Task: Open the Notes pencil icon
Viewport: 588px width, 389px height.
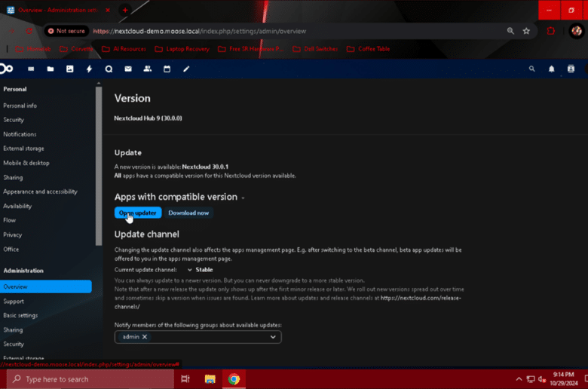Action: click(186, 69)
